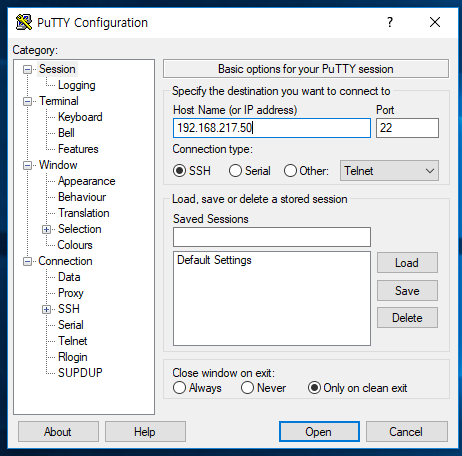Open the Connection category
The width and height of the screenshot is (462, 456).
click(x=65, y=261)
